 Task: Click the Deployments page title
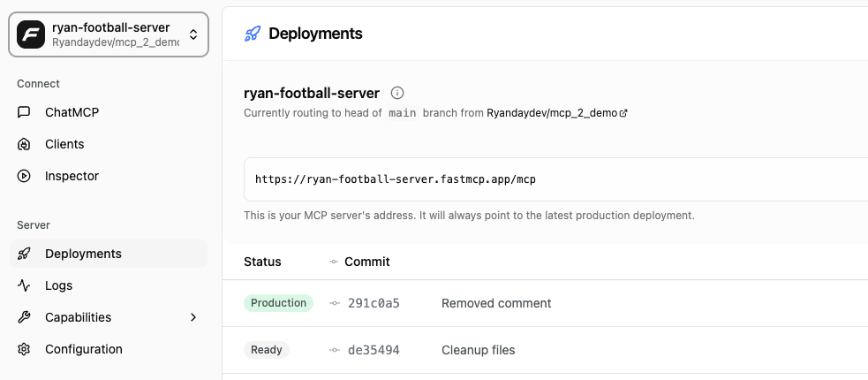315,34
